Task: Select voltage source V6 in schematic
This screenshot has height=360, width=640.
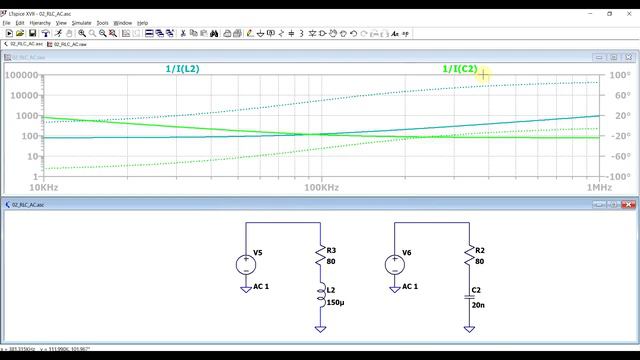Action: tap(395, 264)
